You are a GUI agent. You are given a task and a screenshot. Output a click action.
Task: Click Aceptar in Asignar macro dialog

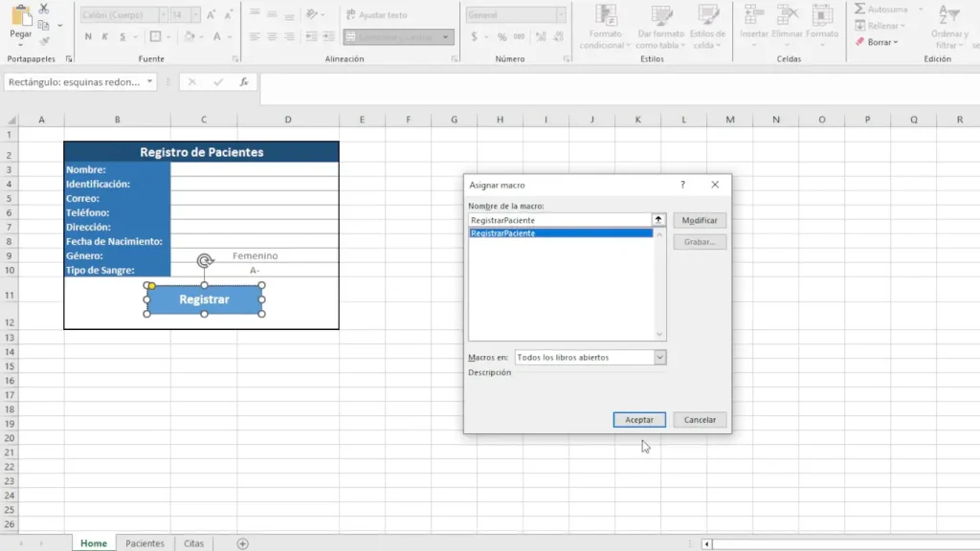[638, 420]
